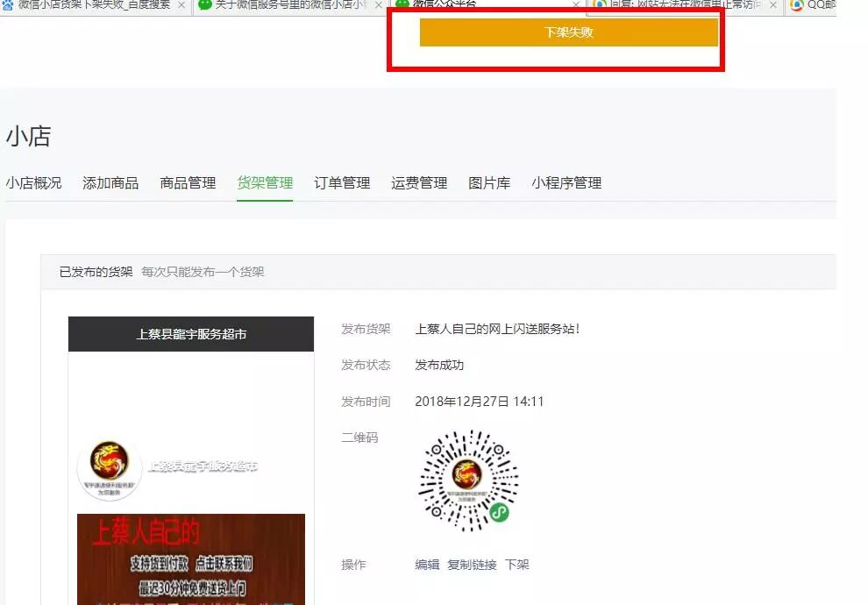Click the Baidu paw favicon on first tab
The width and height of the screenshot is (868, 605).
click(7, 5)
